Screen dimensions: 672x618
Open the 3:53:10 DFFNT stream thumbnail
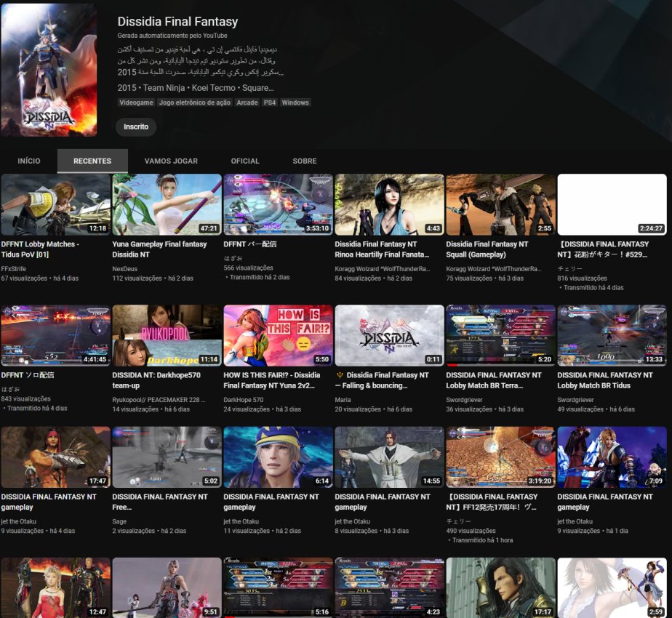tap(278, 204)
